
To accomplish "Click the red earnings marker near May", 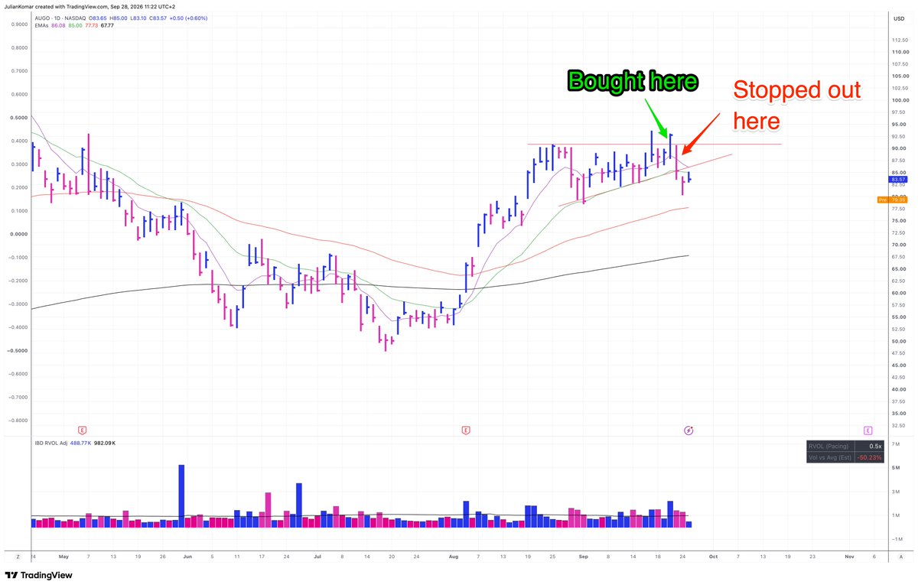I will (x=82, y=430).
